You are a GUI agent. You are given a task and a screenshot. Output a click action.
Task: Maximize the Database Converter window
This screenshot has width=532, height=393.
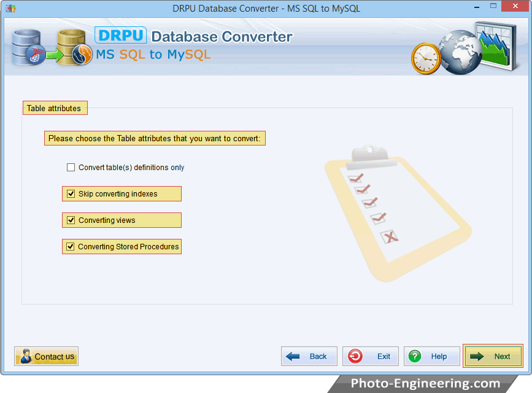493,6
